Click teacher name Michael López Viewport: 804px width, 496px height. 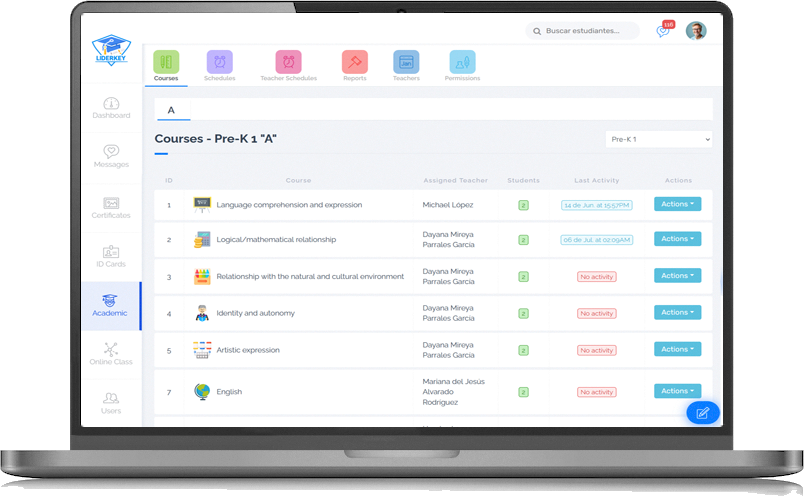(x=448, y=205)
